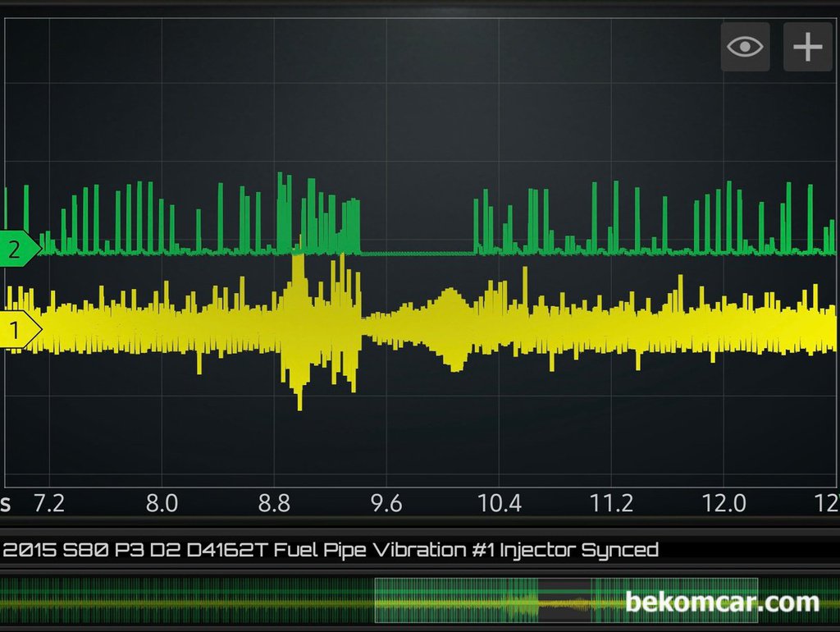Toggle the eye visibility icon
The height and width of the screenshot is (632, 840).
(745, 47)
